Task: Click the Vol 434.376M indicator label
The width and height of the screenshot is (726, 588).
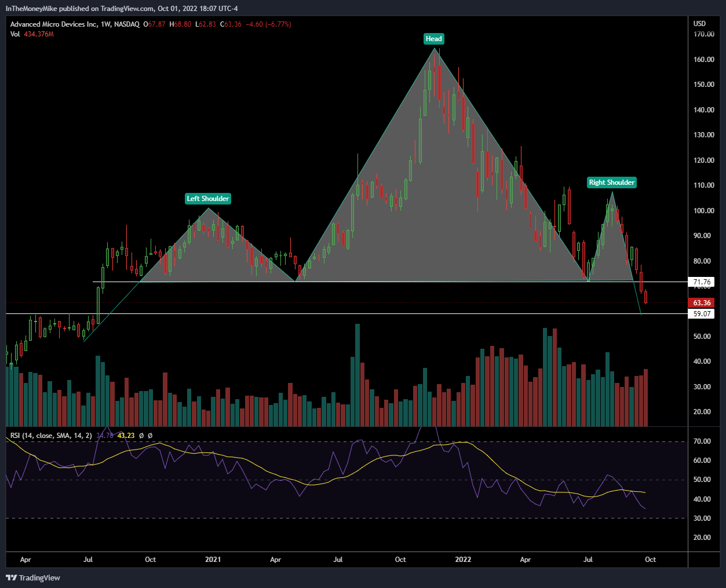Action: 32,34
